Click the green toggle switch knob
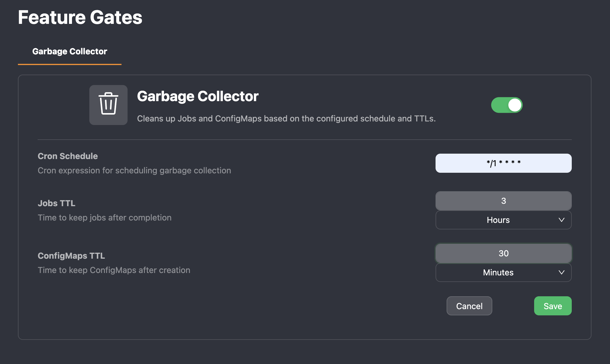This screenshot has height=364, width=610. pyautogui.click(x=514, y=105)
